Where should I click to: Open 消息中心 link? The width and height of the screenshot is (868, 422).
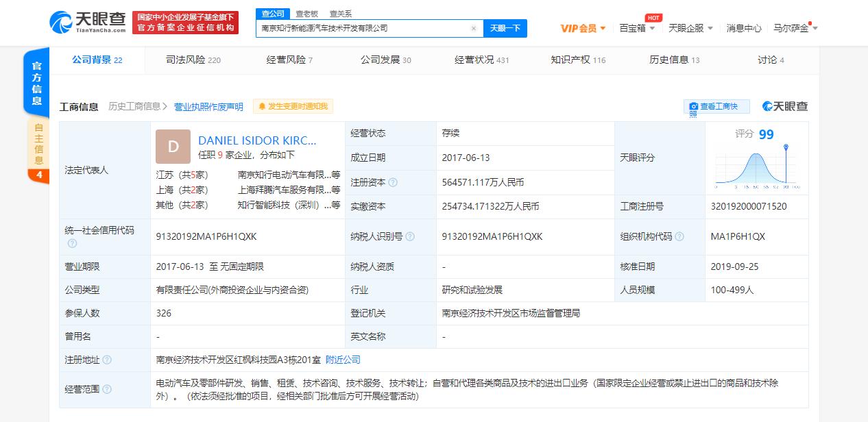744,28
